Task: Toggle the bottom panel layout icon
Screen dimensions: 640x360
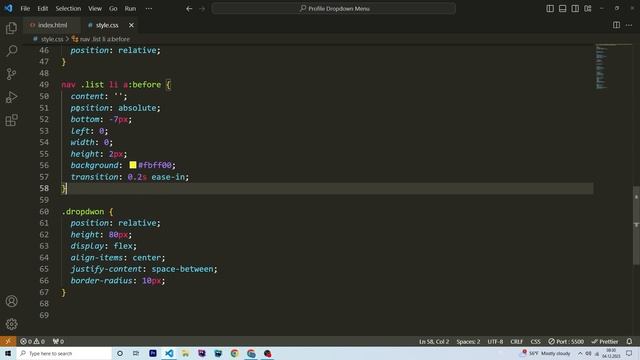Action: pos(562,9)
